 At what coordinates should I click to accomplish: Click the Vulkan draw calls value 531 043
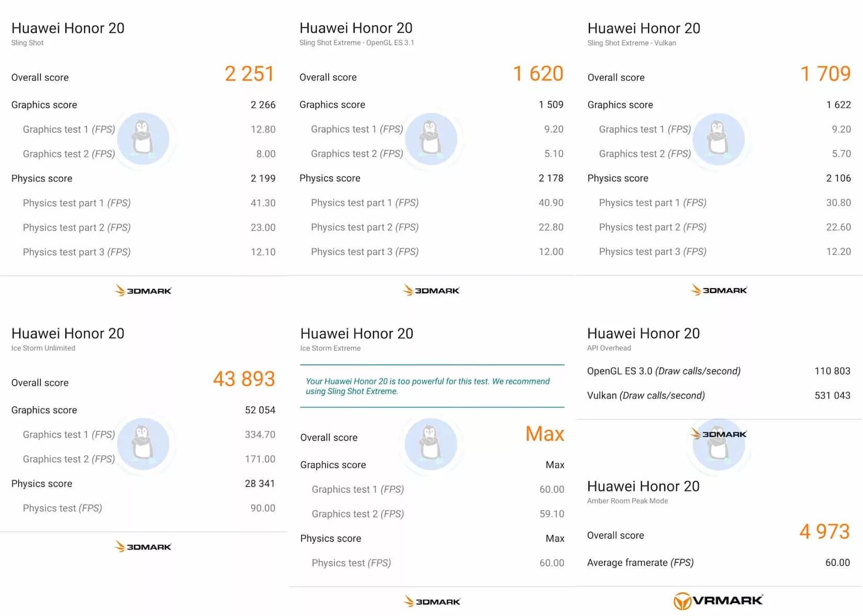832,396
